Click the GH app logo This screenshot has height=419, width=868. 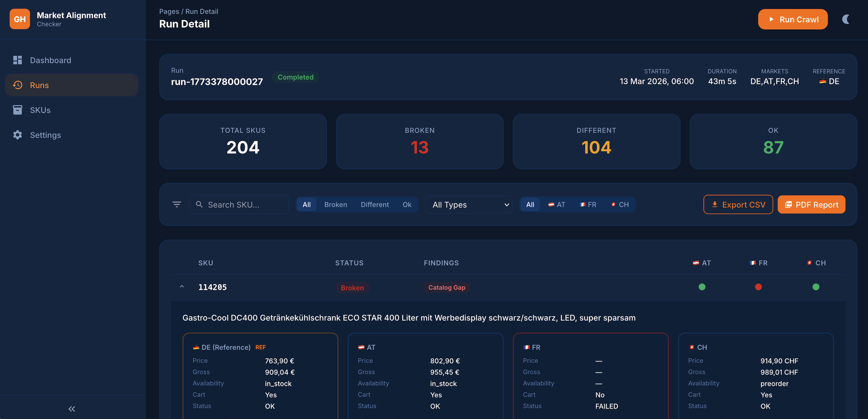pyautogui.click(x=20, y=19)
